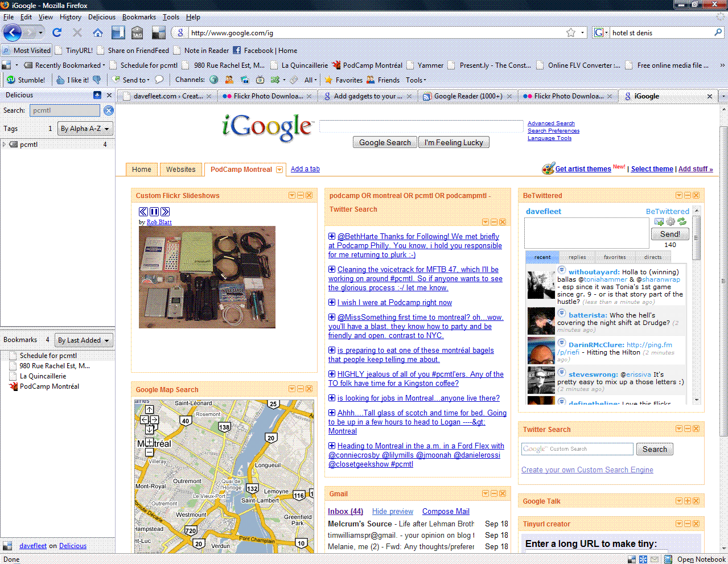
Task: Select the globe channel icon
Action: (214, 80)
